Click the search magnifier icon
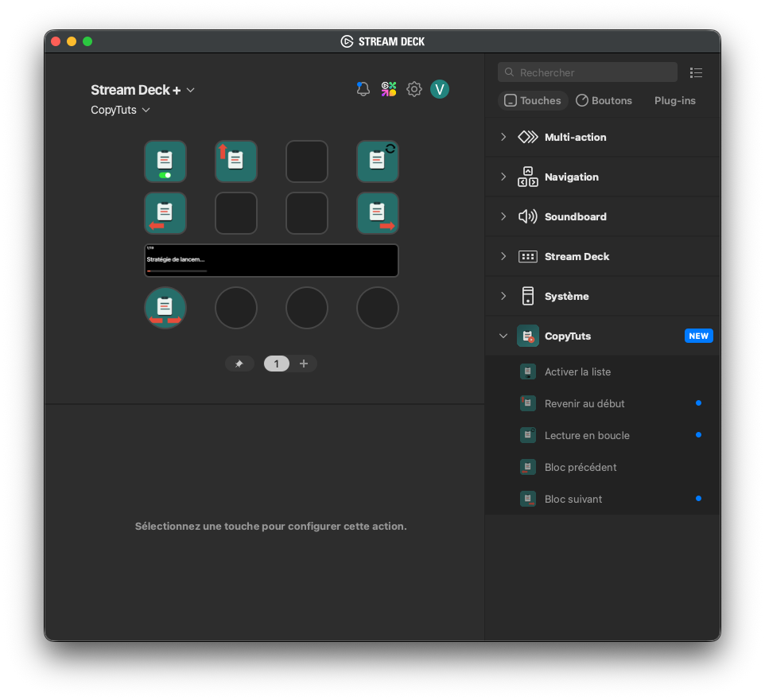 pos(509,72)
